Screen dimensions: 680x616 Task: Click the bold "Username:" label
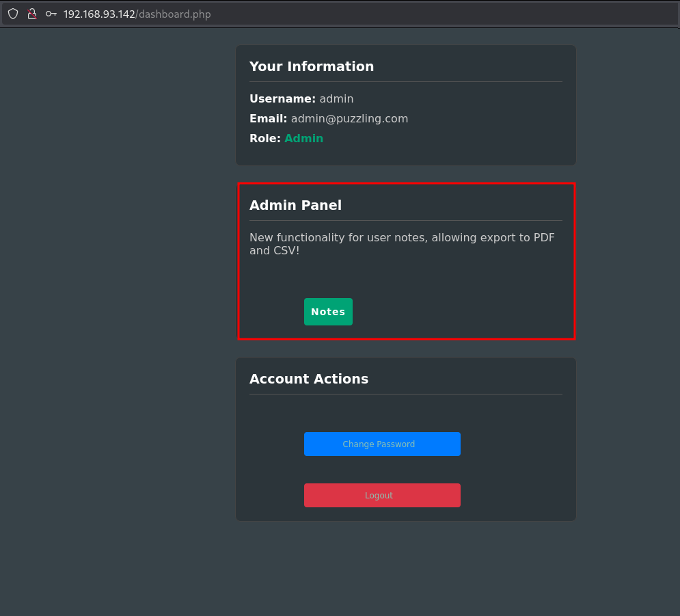pyautogui.click(x=282, y=98)
